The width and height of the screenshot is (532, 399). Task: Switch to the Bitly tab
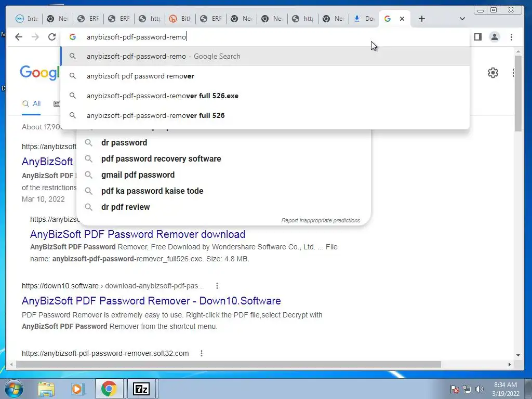[180, 19]
